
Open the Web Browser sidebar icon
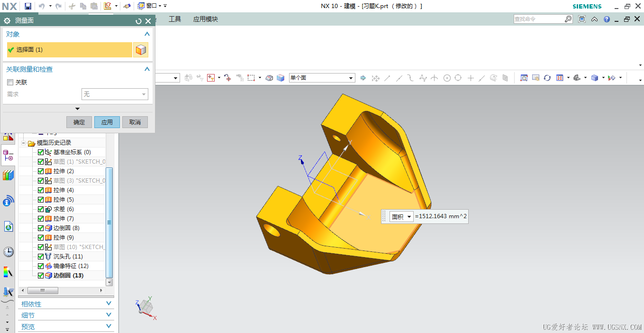pos(8,227)
